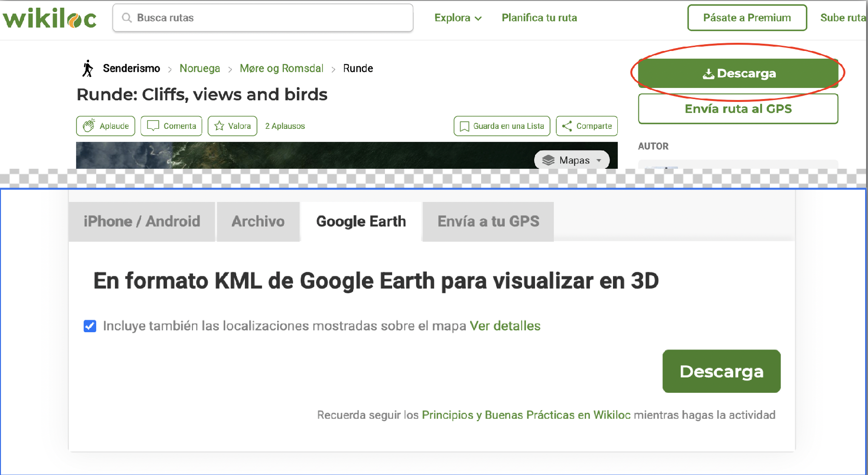Uncheck include map locations checkbox
Image resolution: width=868 pixels, height=475 pixels.
click(90, 326)
